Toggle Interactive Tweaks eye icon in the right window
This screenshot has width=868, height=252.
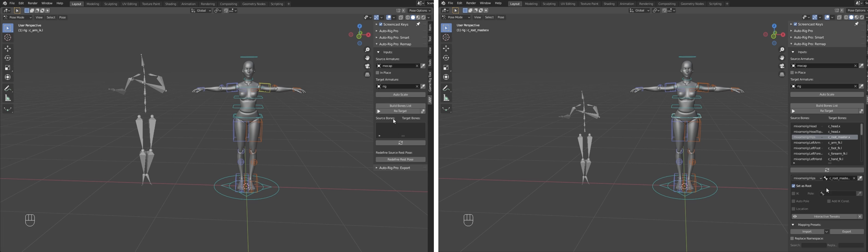795,217
